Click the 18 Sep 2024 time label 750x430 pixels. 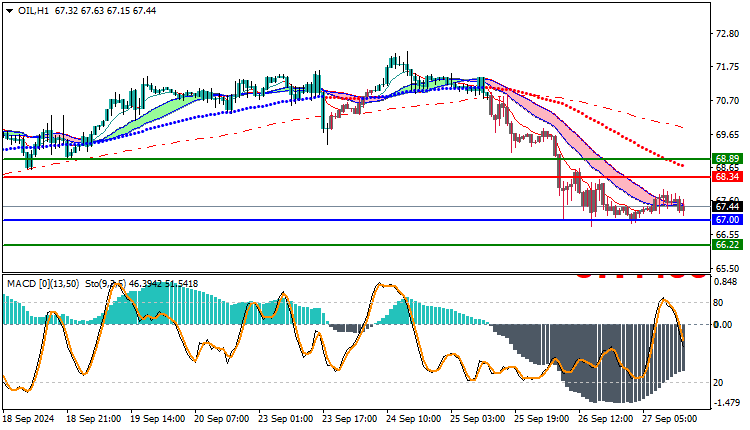coord(29,419)
